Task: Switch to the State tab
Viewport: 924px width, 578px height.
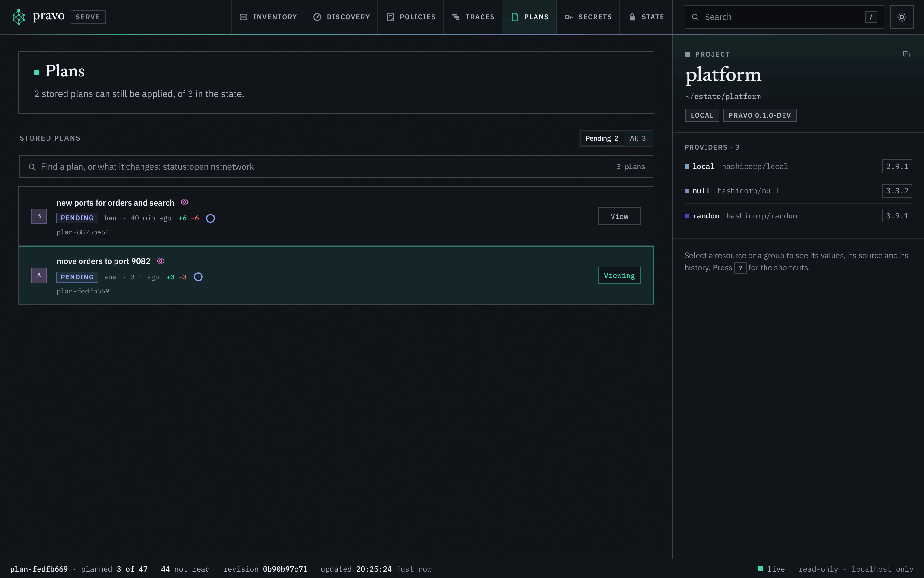Action: click(646, 17)
